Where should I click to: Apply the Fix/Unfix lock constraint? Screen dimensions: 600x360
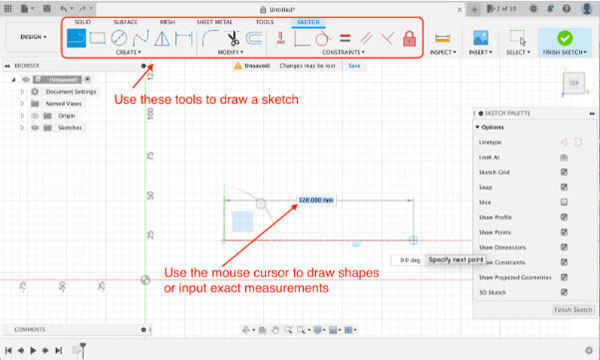coord(409,38)
